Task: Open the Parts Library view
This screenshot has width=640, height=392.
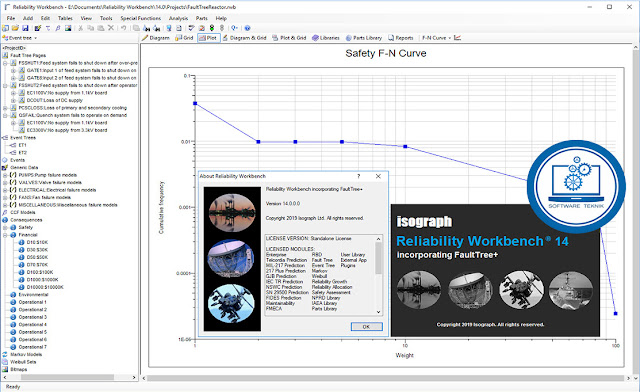Action: [x=364, y=38]
